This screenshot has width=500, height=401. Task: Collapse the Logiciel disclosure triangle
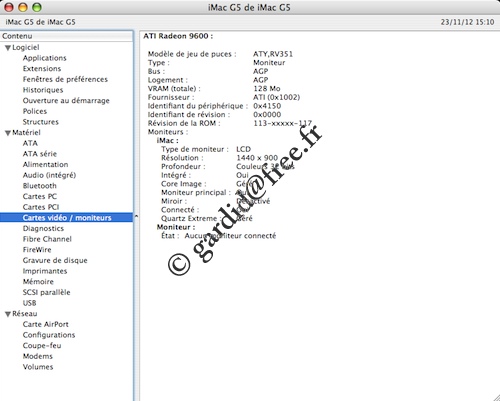8,48
